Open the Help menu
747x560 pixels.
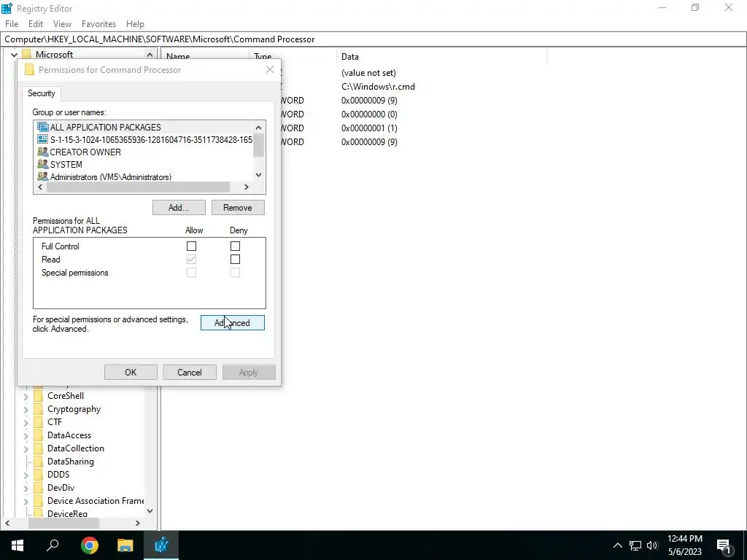135,24
